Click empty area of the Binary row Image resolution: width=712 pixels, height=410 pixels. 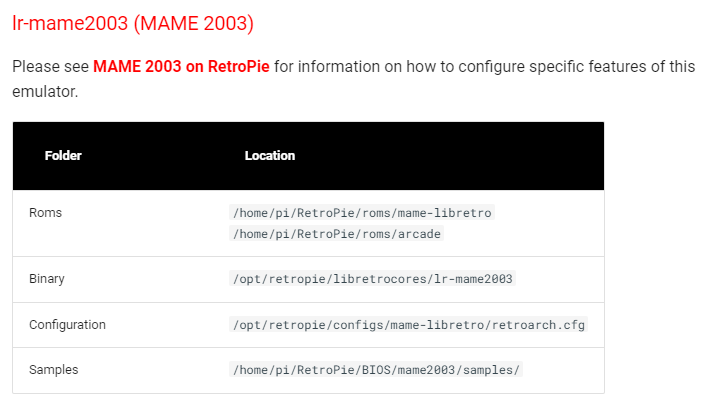pos(559,279)
